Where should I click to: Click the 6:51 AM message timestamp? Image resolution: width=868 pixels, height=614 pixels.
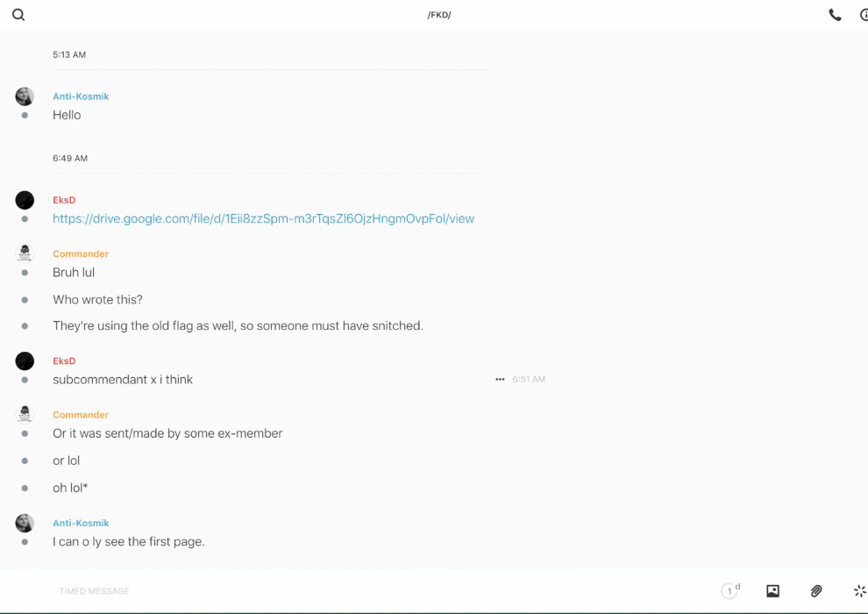click(x=529, y=380)
